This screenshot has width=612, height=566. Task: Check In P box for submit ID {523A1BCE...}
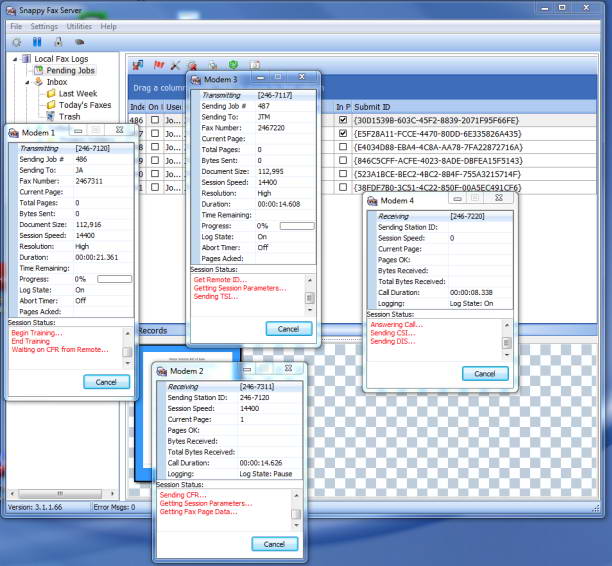coord(343,174)
